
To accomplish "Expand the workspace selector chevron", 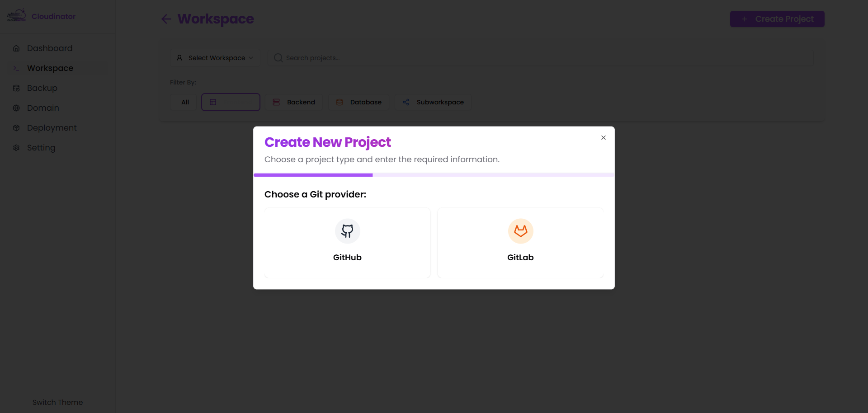I will (251, 58).
